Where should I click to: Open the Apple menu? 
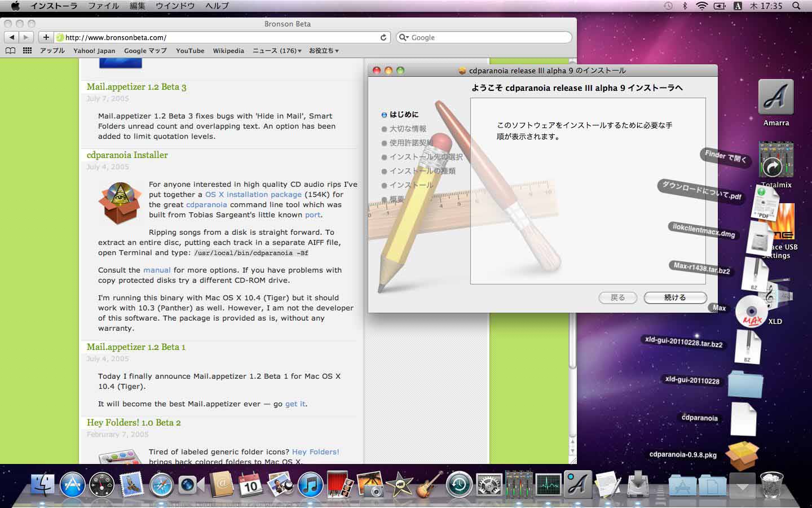tap(15, 6)
